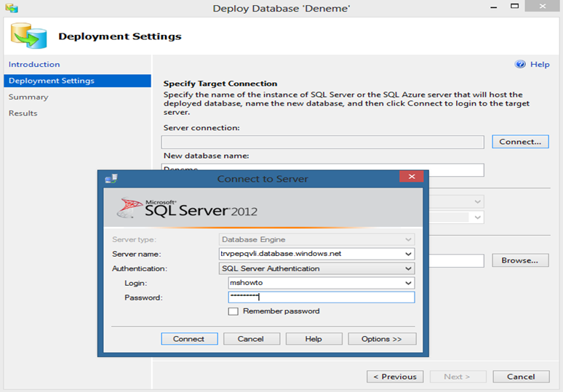The width and height of the screenshot is (563, 392).
Task: Expand the Login dropdown list
Action: pos(408,283)
